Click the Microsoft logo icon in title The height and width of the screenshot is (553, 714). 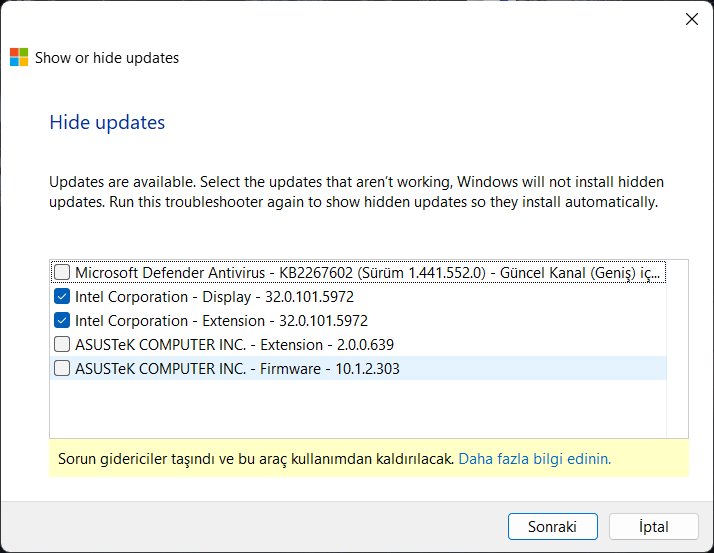(x=19, y=57)
